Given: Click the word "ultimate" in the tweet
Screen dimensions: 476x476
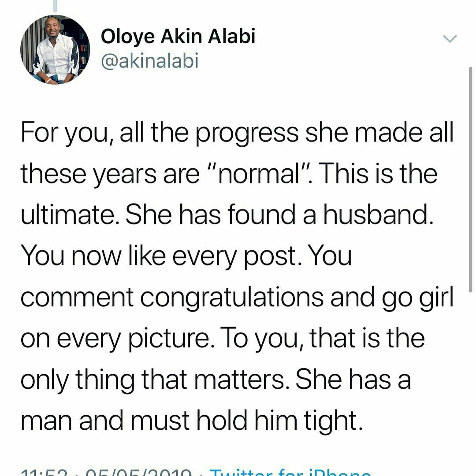Looking at the screenshot, I should (x=70, y=214).
